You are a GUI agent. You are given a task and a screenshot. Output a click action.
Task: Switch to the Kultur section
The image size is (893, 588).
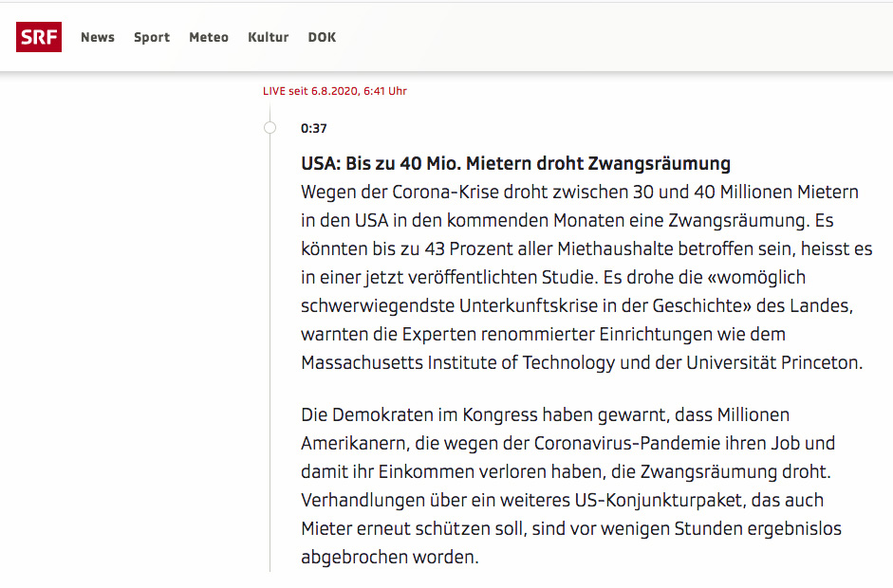pyautogui.click(x=268, y=38)
